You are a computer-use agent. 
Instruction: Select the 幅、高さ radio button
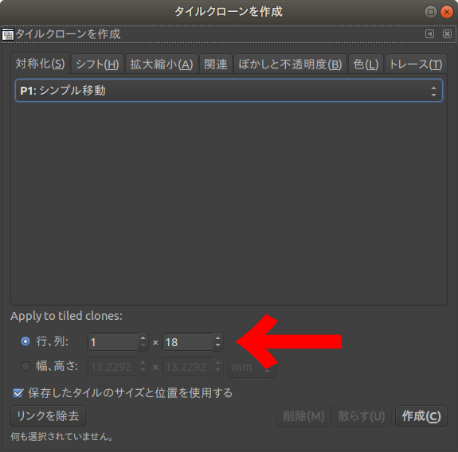[x=25, y=366]
